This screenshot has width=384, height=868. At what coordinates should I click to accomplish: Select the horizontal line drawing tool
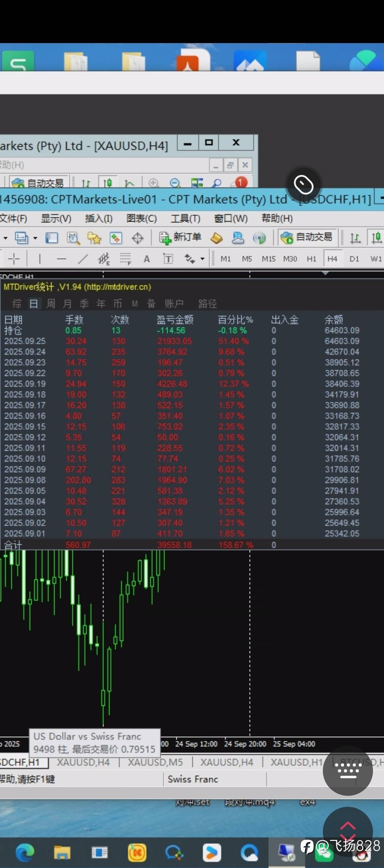click(x=62, y=259)
